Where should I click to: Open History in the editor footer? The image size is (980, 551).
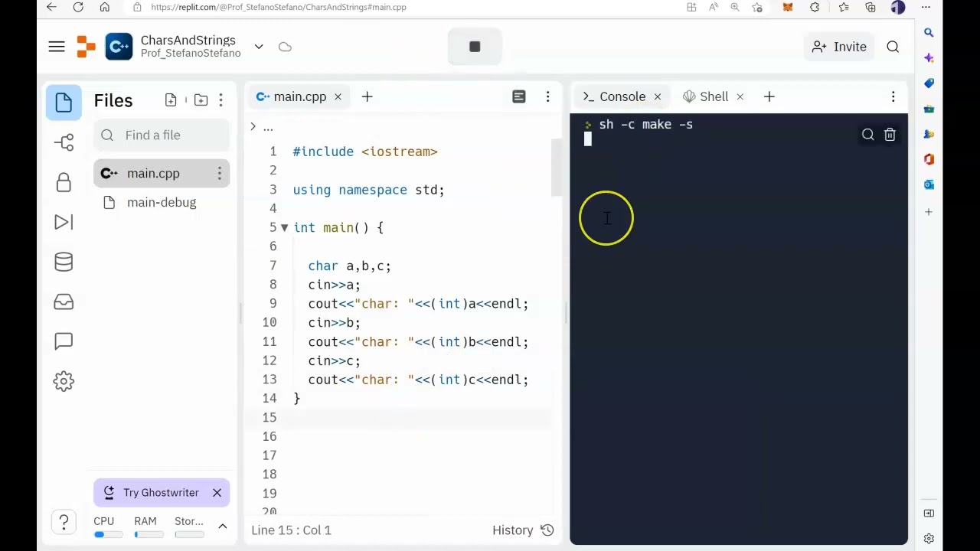tap(523, 530)
